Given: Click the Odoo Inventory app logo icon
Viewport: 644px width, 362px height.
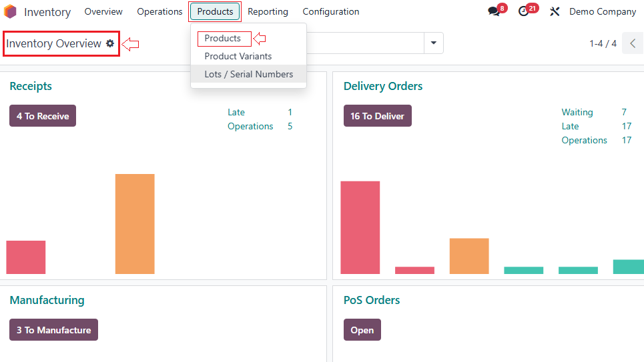Looking at the screenshot, I should click(10, 11).
